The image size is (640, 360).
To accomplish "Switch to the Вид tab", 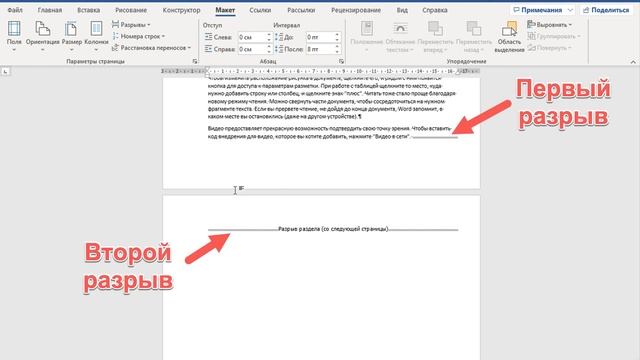I will (402, 10).
